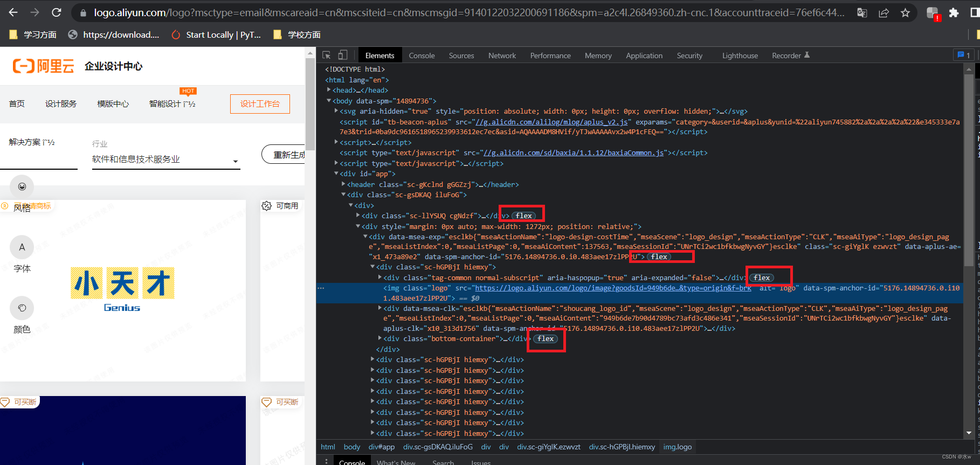Screen dimensions: 980x465
Task: Collapse the body data-spm node
Action: [329, 101]
